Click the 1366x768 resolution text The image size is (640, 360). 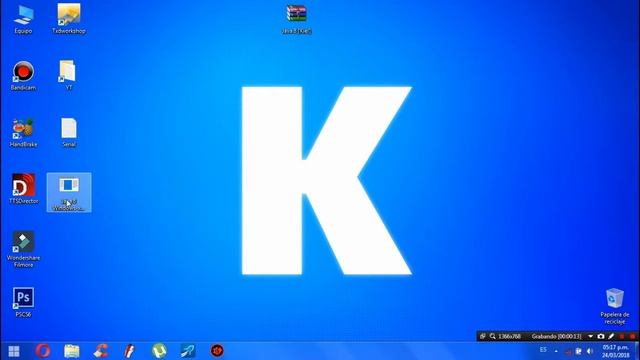pos(509,336)
